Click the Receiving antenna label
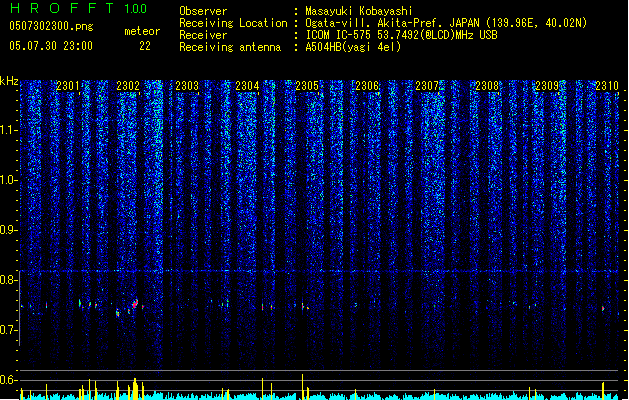 230,47
